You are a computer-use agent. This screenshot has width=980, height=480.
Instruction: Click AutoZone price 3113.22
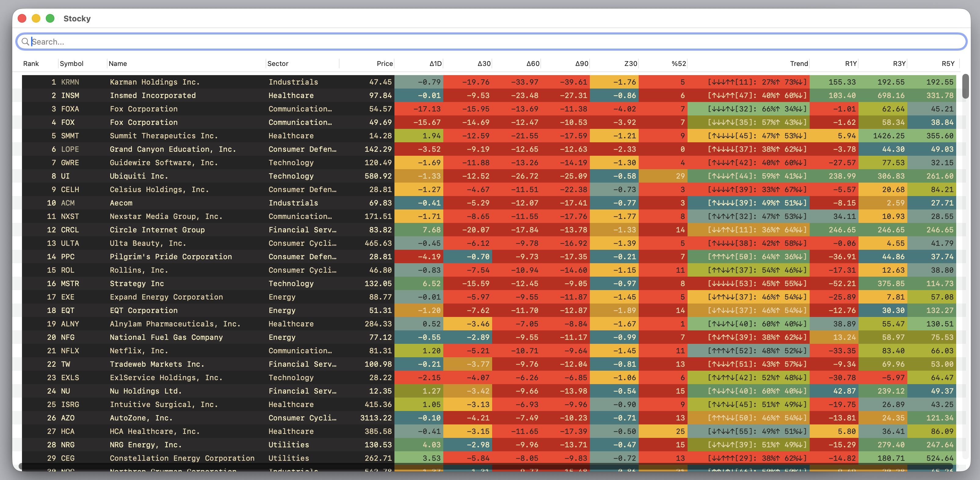(x=376, y=418)
